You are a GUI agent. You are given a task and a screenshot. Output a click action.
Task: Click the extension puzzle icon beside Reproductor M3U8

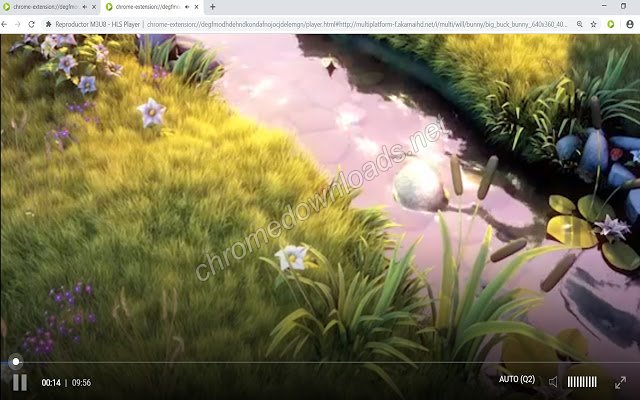[x=48, y=24]
